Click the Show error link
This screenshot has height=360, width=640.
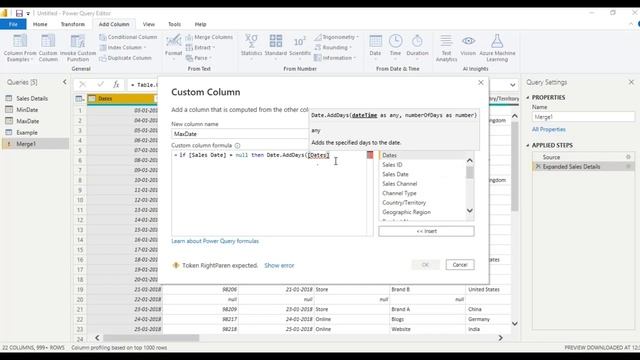pyautogui.click(x=279, y=265)
